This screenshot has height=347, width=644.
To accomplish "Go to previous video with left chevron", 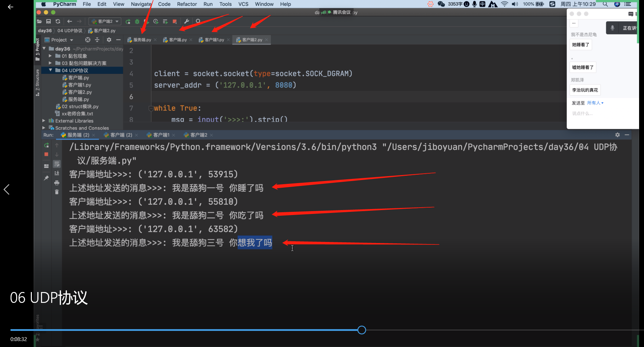I will (7, 189).
